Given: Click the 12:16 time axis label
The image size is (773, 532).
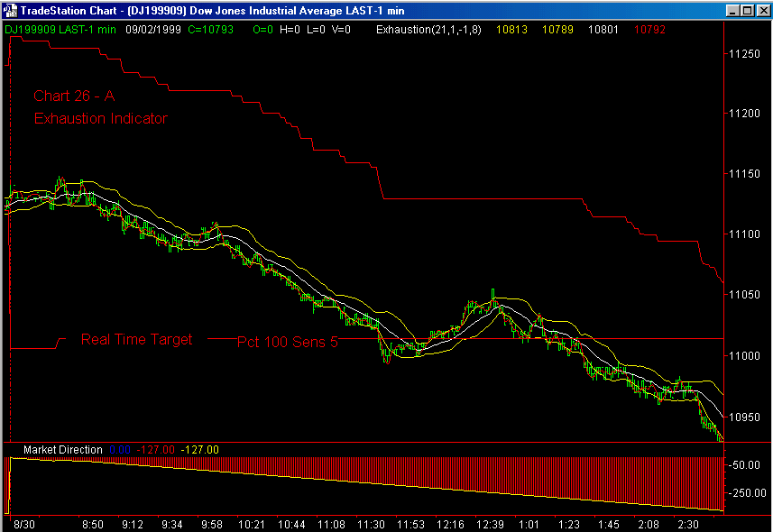Looking at the screenshot, I should tap(450, 525).
